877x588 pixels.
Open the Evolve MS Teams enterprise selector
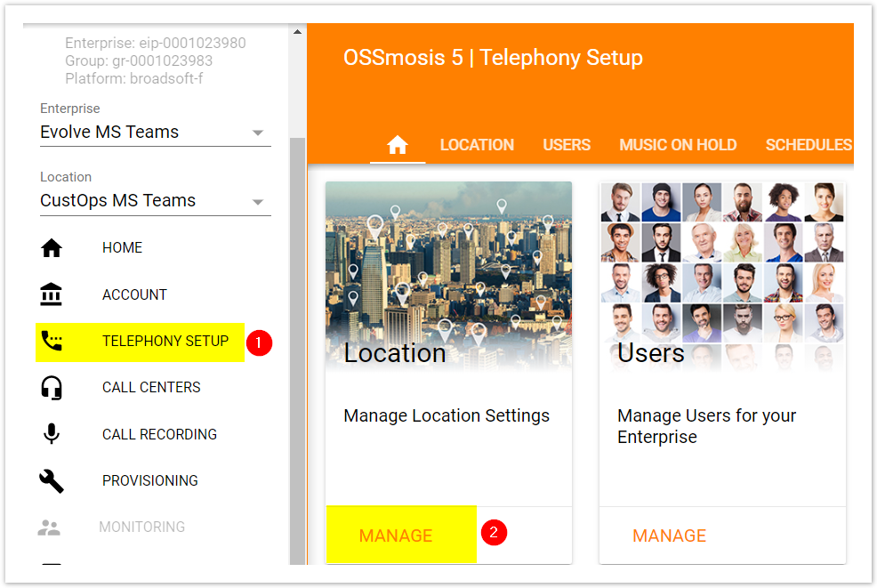click(x=142, y=133)
